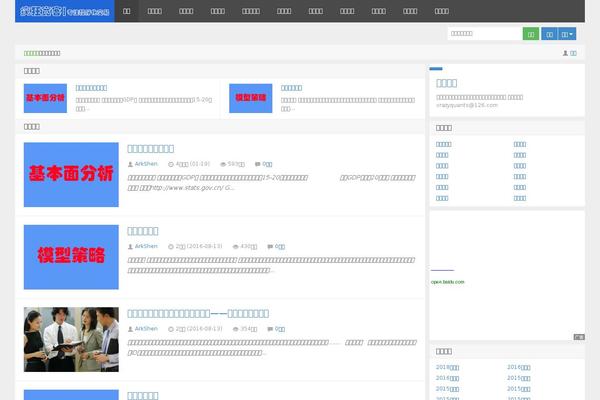The image size is (600, 400).
Task: Click the blue button right of green search button
Action: click(549, 34)
